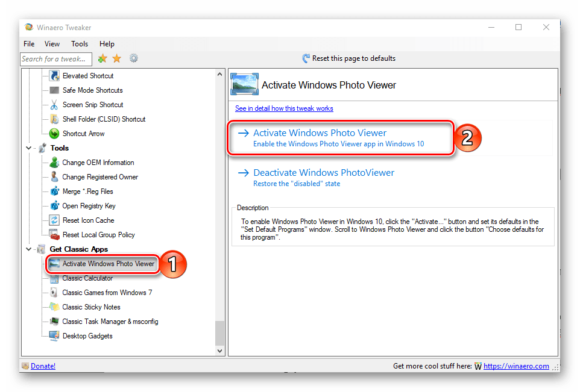
Task: Select the Screen Snip Shortcut scissors icon
Action: pyautogui.click(x=54, y=105)
